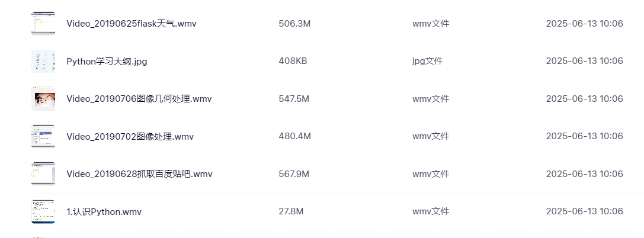Open the flask天气 video thumbnail
644x238 pixels.
[x=43, y=24]
